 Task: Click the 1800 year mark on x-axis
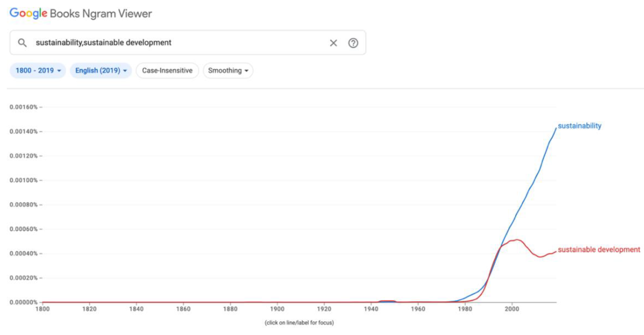coord(42,309)
